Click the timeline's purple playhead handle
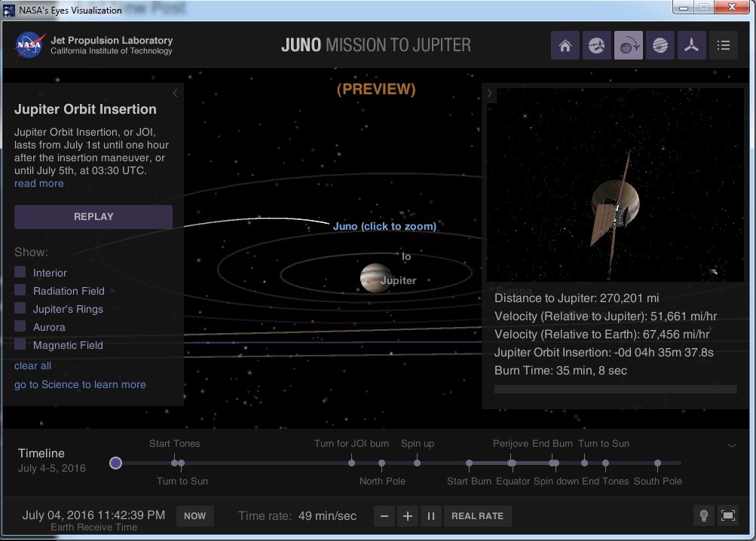 coord(115,463)
